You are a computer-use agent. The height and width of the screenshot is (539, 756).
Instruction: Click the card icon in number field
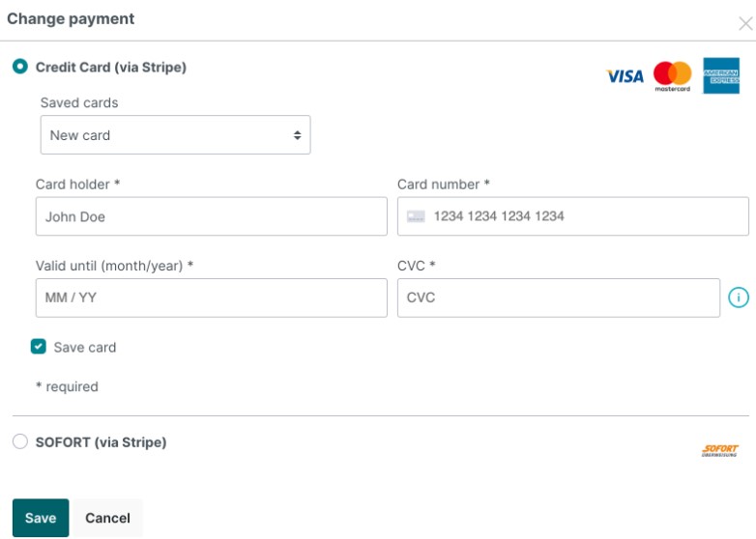tap(416, 216)
